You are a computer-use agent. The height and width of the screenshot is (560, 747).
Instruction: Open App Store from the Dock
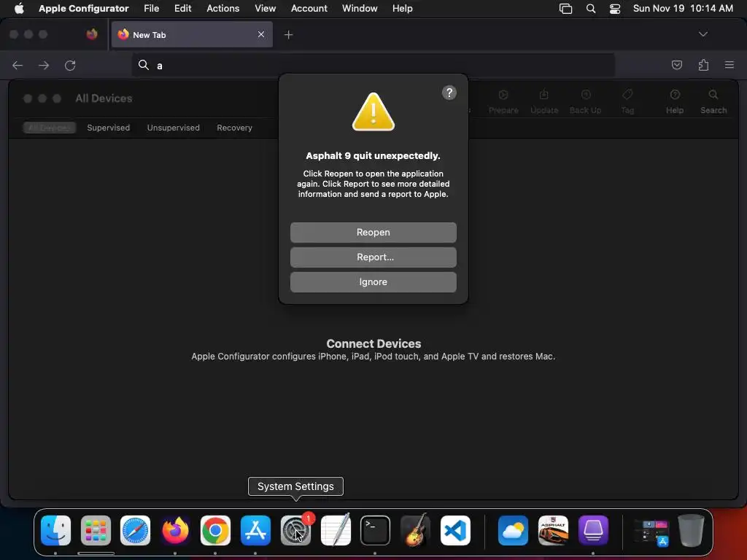pos(255,530)
